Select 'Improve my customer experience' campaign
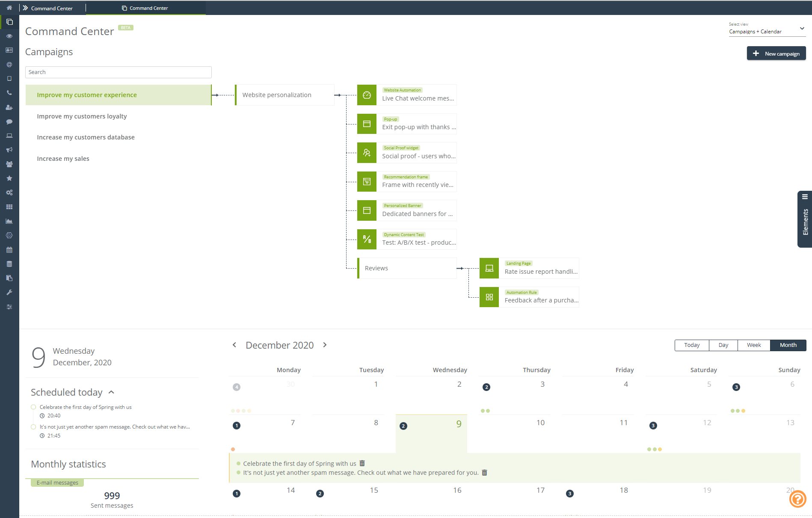Viewport: 812px width, 518px height. [119, 95]
